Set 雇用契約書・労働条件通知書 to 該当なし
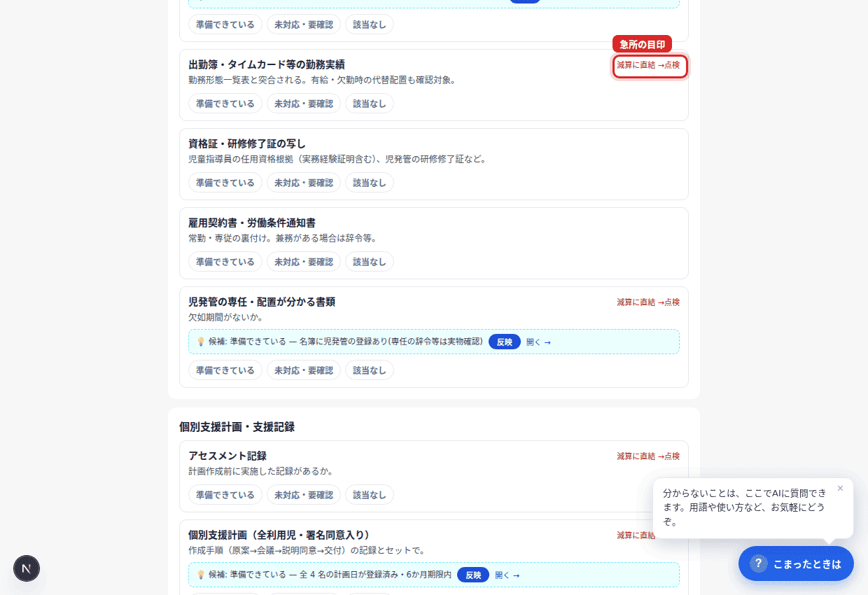 click(370, 262)
